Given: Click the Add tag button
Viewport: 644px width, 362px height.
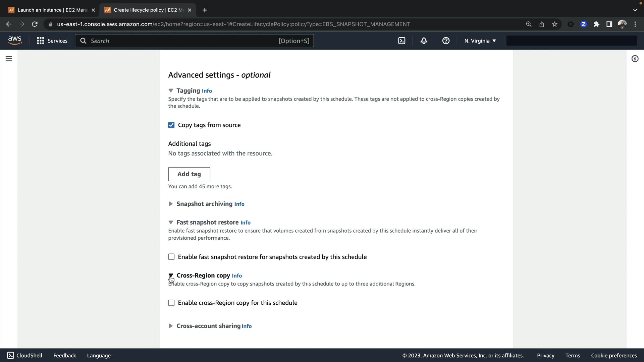Looking at the screenshot, I should click(189, 174).
